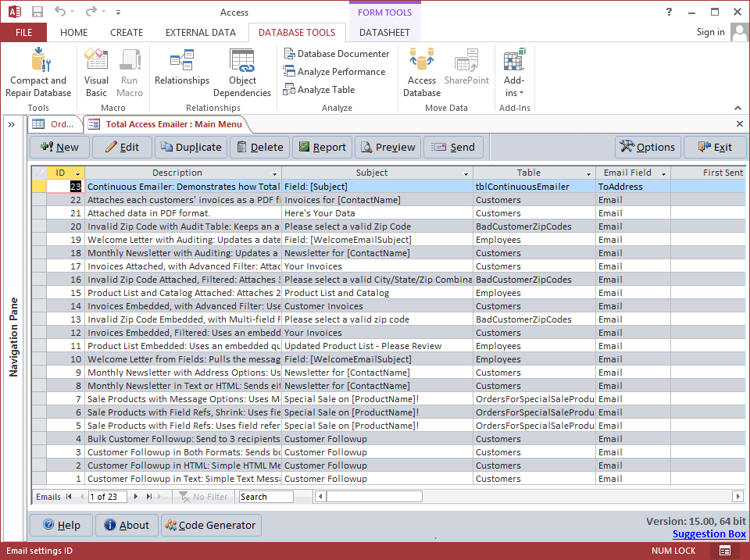Open the FILE tab
This screenshot has height=560, width=750.
coord(24,33)
